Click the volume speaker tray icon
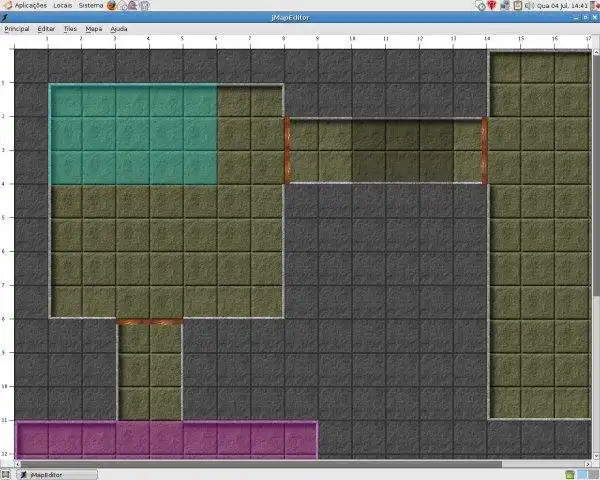600x480 pixels. pos(530,5)
